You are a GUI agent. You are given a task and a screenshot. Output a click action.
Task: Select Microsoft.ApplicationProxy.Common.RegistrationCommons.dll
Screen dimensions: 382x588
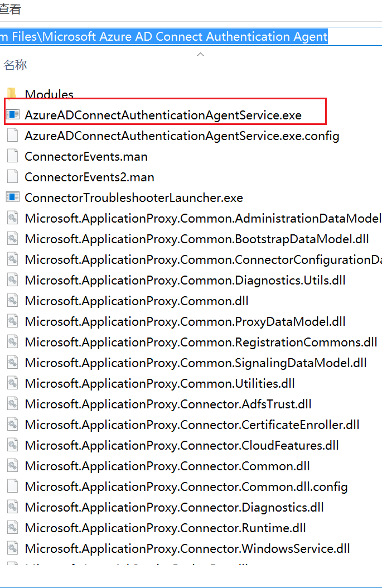[x=201, y=342]
